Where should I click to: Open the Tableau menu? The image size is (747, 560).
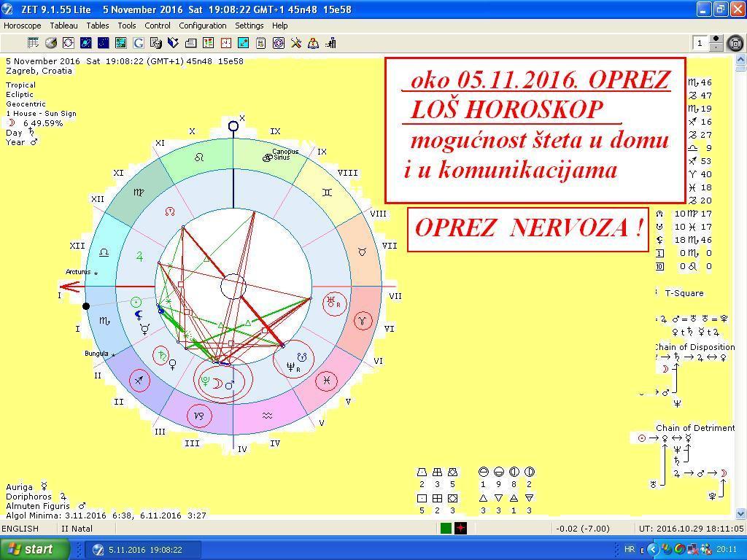point(63,26)
